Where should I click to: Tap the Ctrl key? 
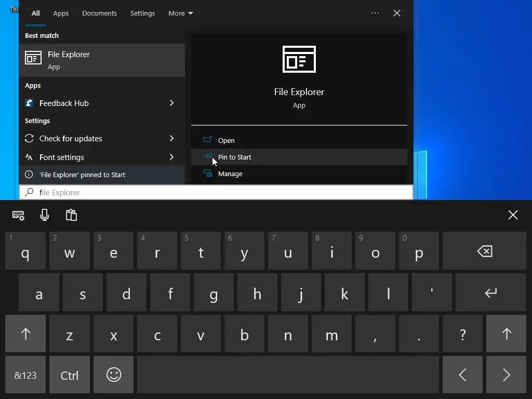(x=70, y=375)
